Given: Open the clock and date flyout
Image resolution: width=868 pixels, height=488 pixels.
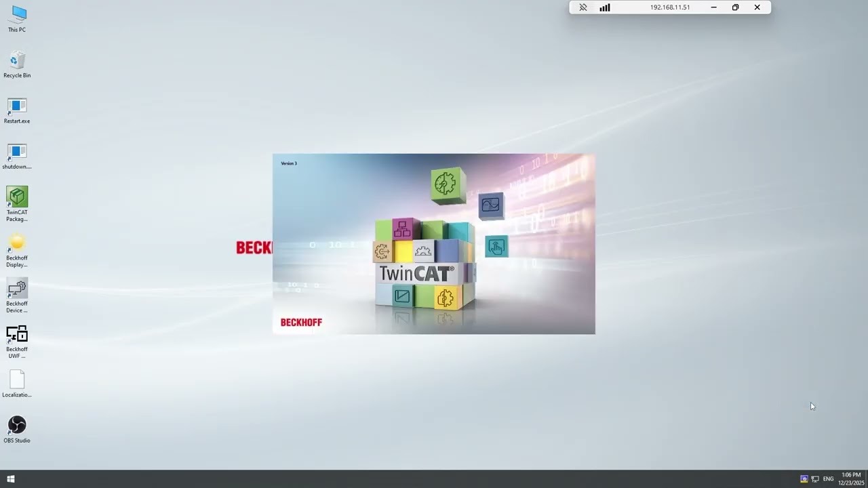Looking at the screenshot, I should (851, 479).
